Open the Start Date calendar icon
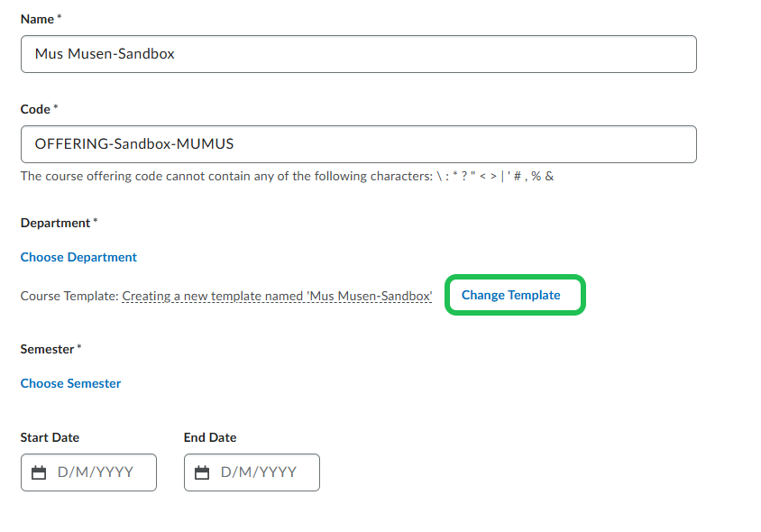761x532 pixels. 39,472
